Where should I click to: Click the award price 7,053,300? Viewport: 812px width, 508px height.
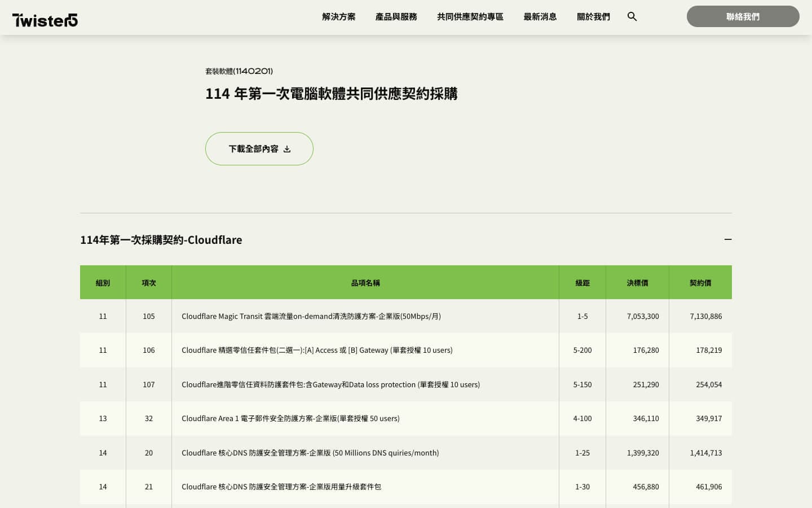(643, 316)
